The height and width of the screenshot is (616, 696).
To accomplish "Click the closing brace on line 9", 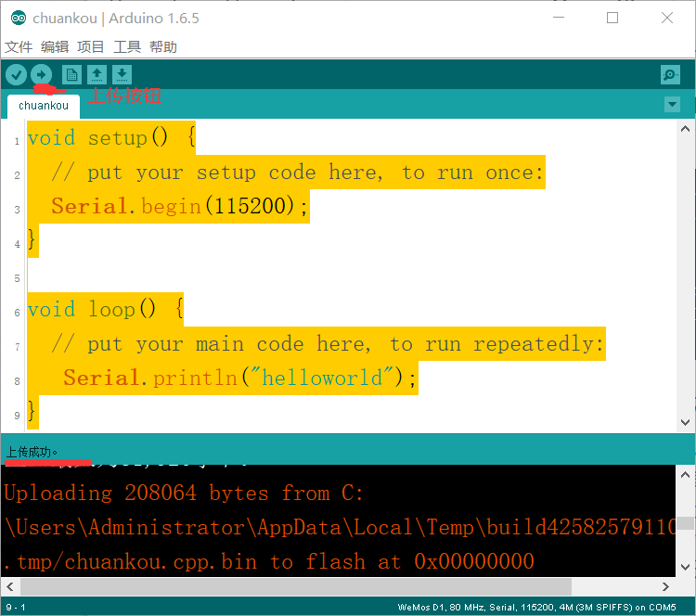I will tap(32, 412).
